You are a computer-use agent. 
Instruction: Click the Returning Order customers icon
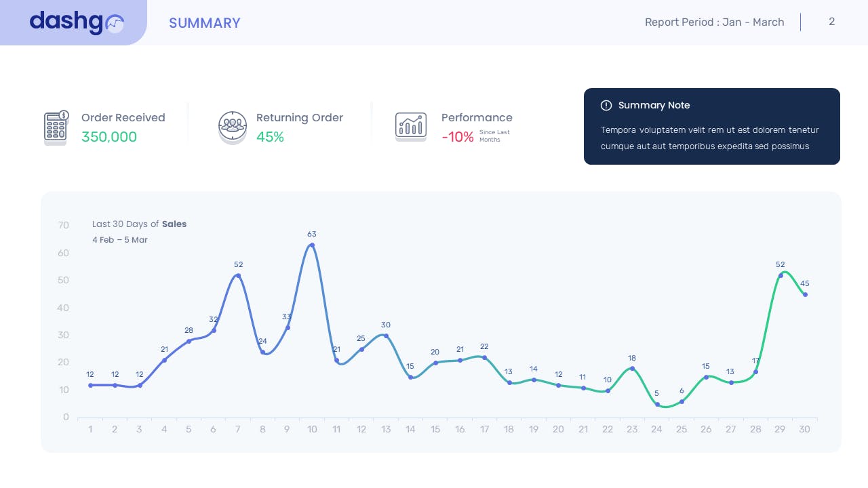[x=233, y=127]
